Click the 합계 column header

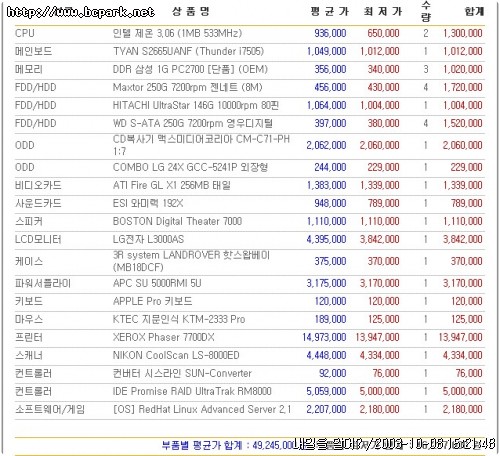474,11
